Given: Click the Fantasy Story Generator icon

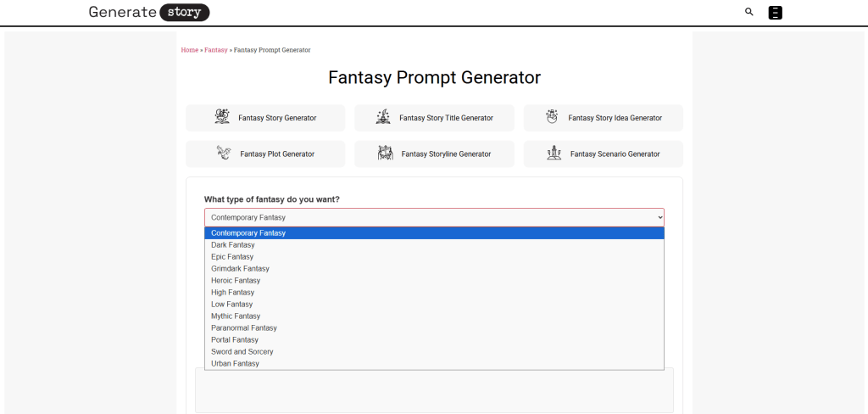Looking at the screenshot, I should point(222,117).
